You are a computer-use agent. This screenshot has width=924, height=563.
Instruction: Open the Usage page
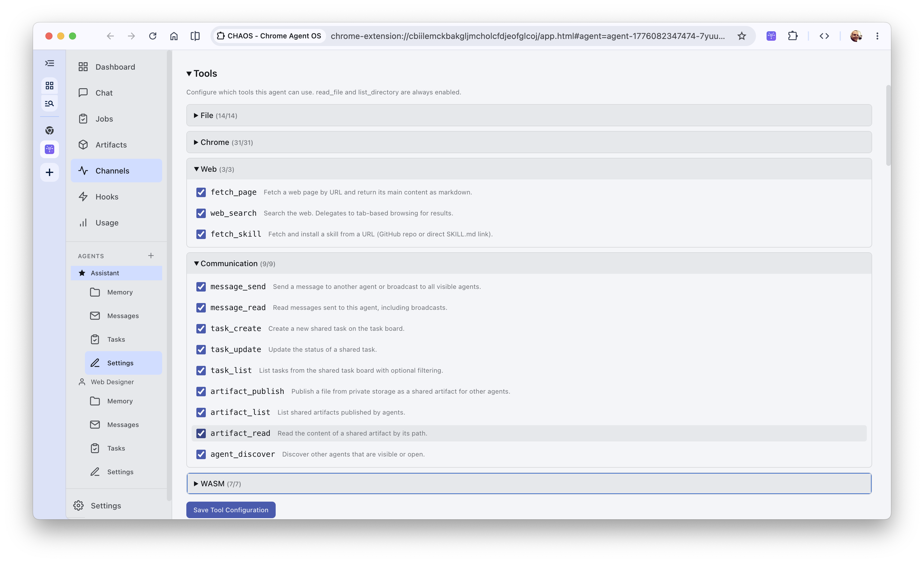click(116, 222)
